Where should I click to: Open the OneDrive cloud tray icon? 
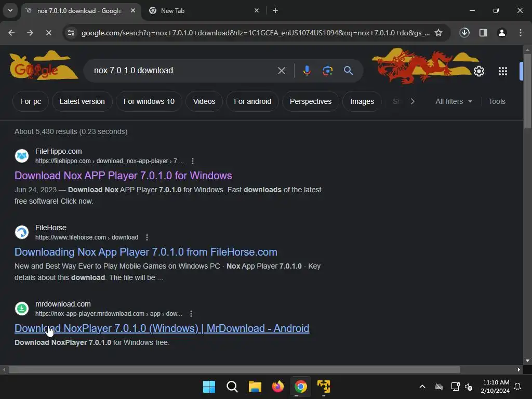[x=438, y=387]
